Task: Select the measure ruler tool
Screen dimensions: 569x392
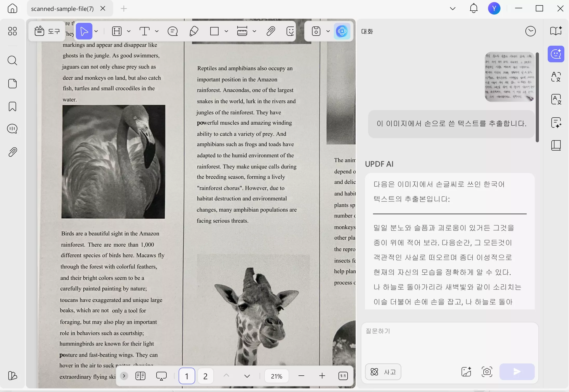Action: (x=242, y=31)
